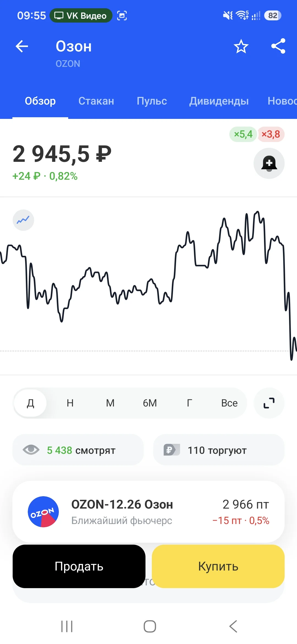This screenshot has width=297, height=644.
Task: Tap the price alert bell icon
Action: click(269, 163)
